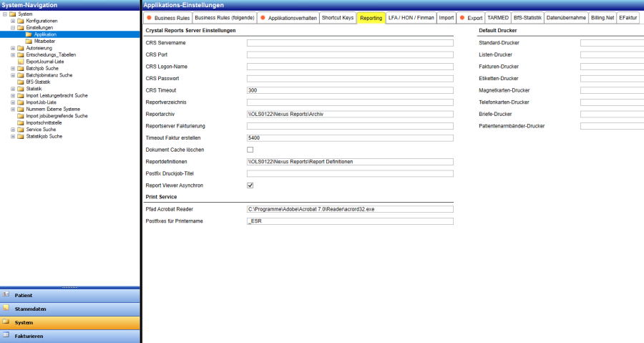Toggle the Dokument Cache löschen checkbox
644x343 pixels.
click(x=250, y=150)
